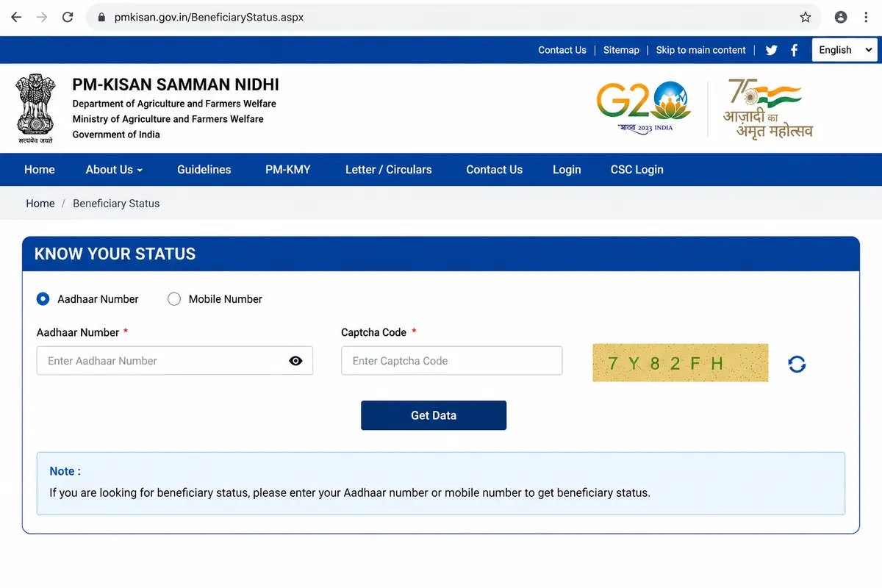The image size is (882, 588).
Task: Go back using the browser back arrow
Action: click(16, 17)
